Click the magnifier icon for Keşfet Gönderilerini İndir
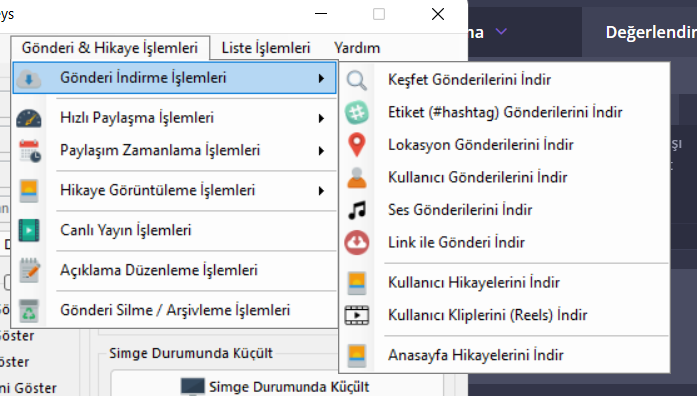This screenshot has width=697, height=396. (x=357, y=80)
